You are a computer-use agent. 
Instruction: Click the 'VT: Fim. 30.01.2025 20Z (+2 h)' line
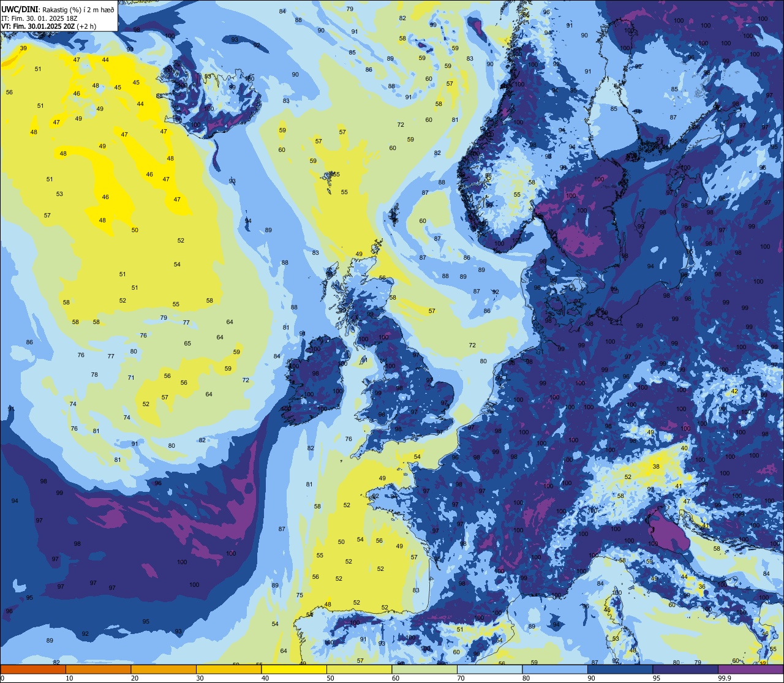(48, 26)
